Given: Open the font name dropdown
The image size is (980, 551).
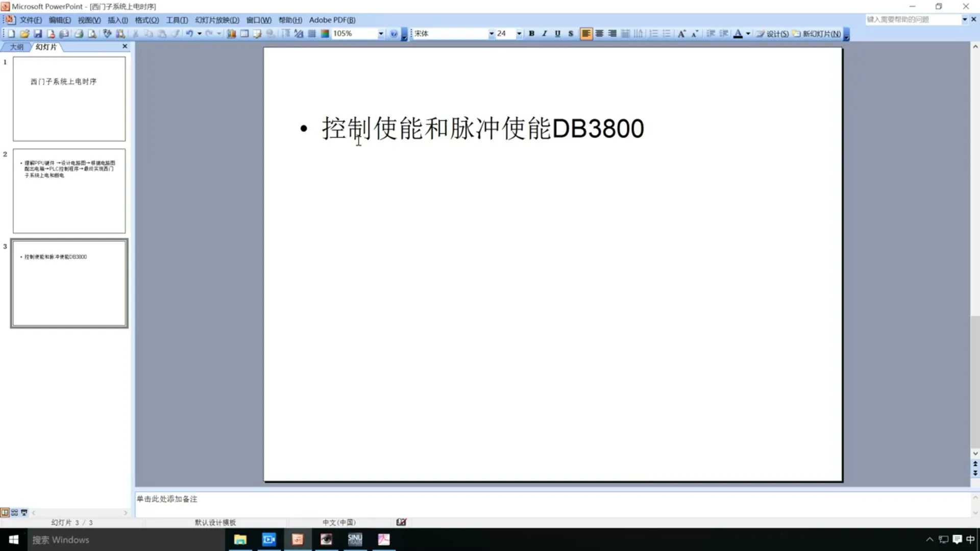Looking at the screenshot, I should pos(491,33).
